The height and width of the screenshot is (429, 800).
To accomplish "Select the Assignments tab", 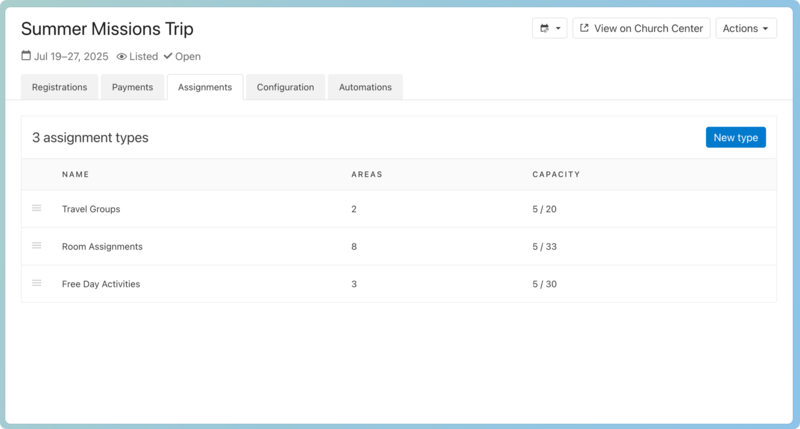I will point(205,87).
